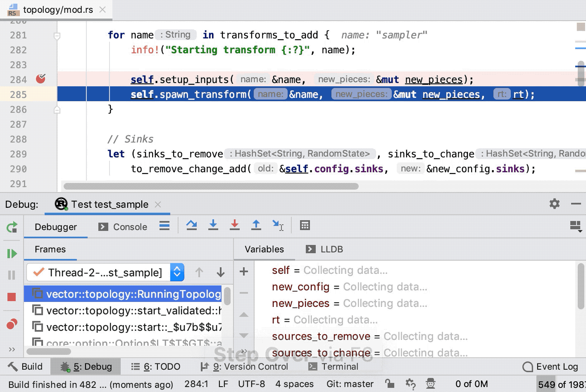Switch to the LLDB tab
This screenshot has height=392, width=586.
324,249
